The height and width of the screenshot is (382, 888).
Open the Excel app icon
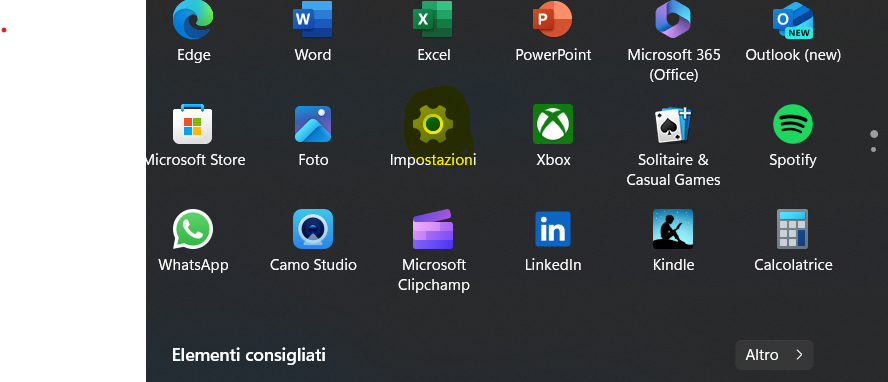(433, 20)
